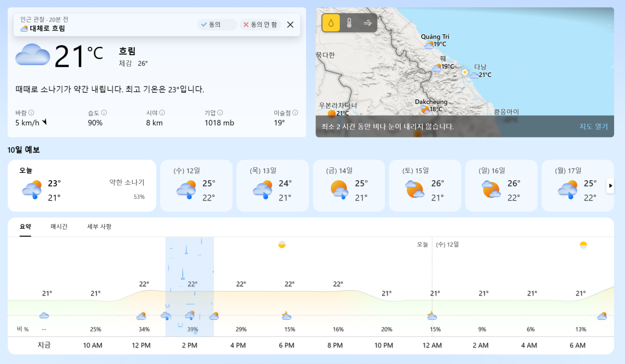The width and height of the screenshot is (625, 364).
Task: Open the 세부 사항 tab
Action: point(99,227)
